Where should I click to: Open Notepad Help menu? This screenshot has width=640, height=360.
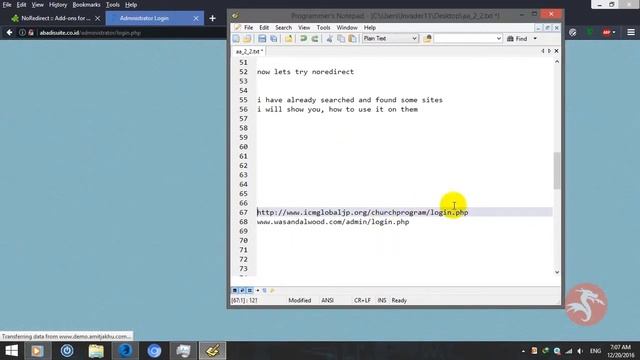point(370,27)
